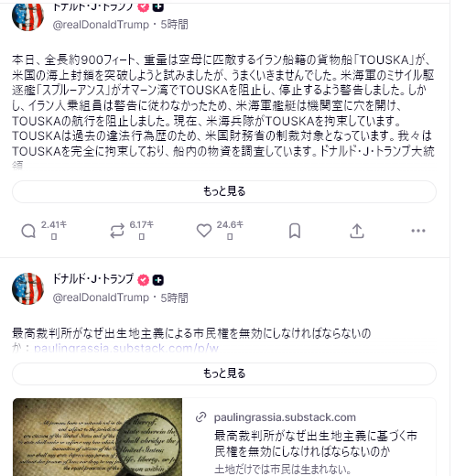The width and height of the screenshot is (455, 476).
Task: Click the top post's profile avatar
Action: (x=27, y=16)
